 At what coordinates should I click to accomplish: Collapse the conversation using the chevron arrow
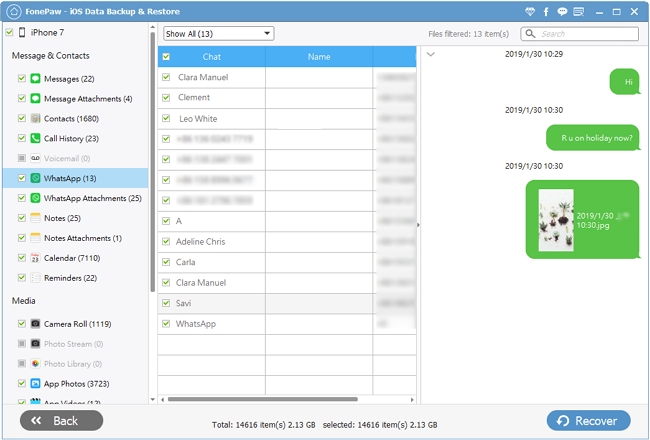pyautogui.click(x=430, y=54)
